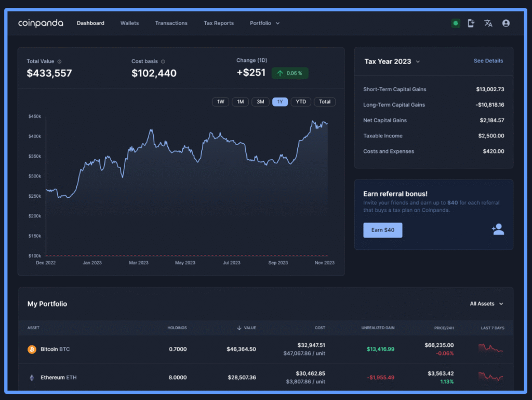Open the All Assets filter dropdown
532x400 pixels.
tap(486, 304)
